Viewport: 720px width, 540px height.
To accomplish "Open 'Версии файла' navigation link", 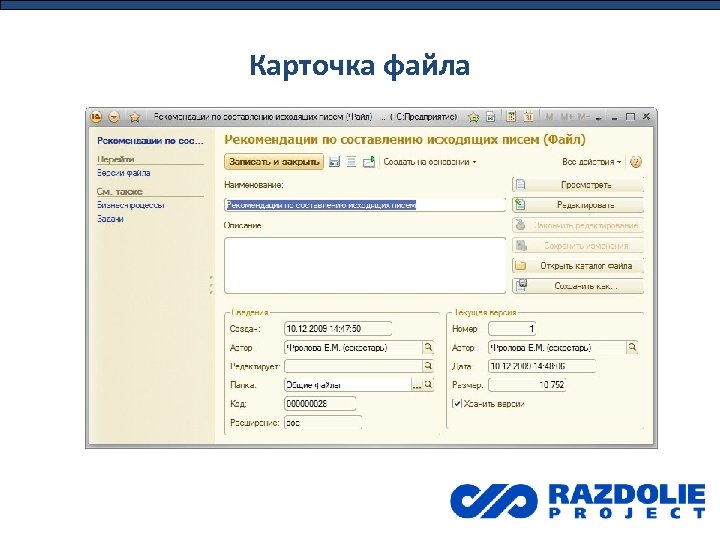I will click(x=124, y=173).
